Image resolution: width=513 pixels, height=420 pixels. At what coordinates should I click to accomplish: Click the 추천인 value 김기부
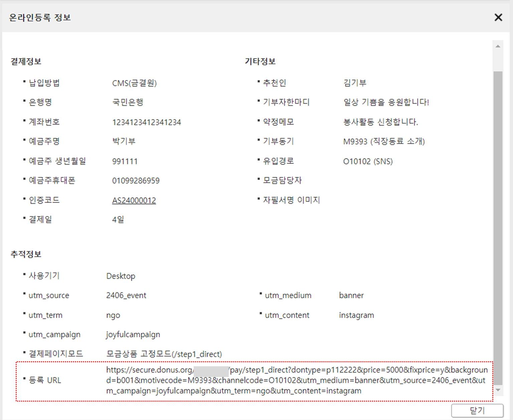[355, 83]
